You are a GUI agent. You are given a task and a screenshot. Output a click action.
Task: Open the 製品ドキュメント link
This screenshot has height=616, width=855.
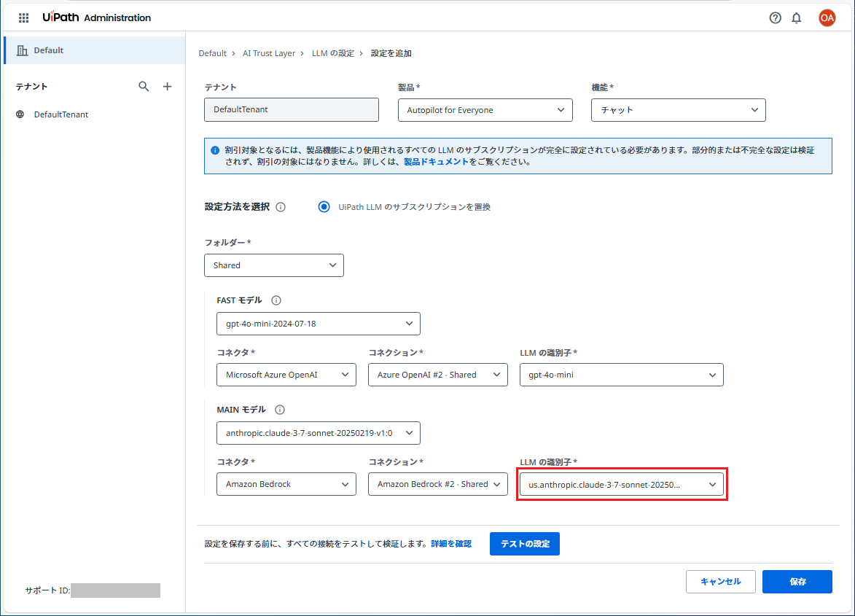point(436,162)
